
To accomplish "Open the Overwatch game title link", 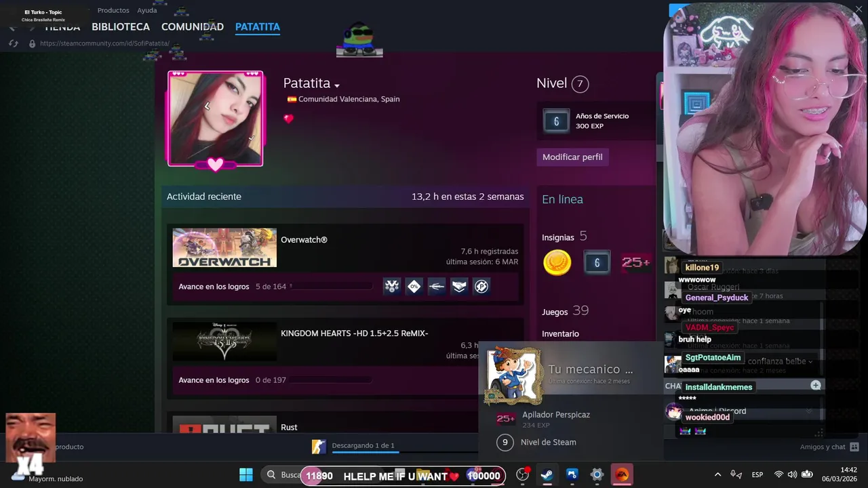I will pyautogui.click(x=304, y=240).
